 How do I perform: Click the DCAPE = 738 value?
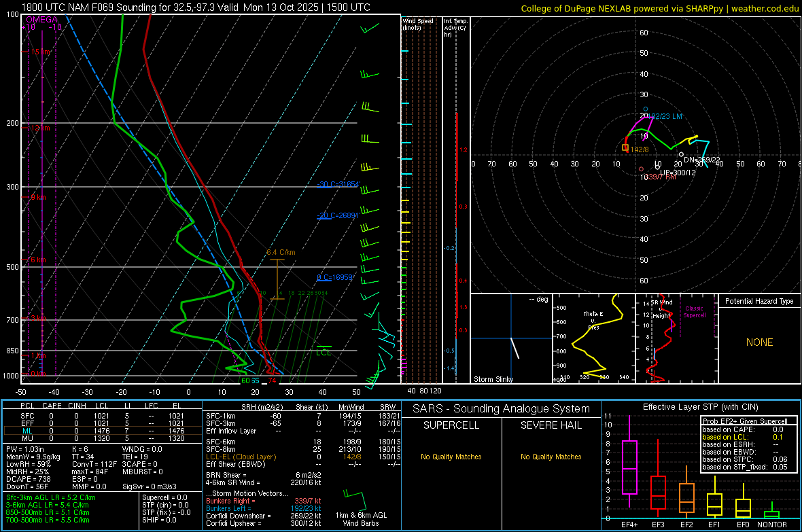(x=28, y=479)
